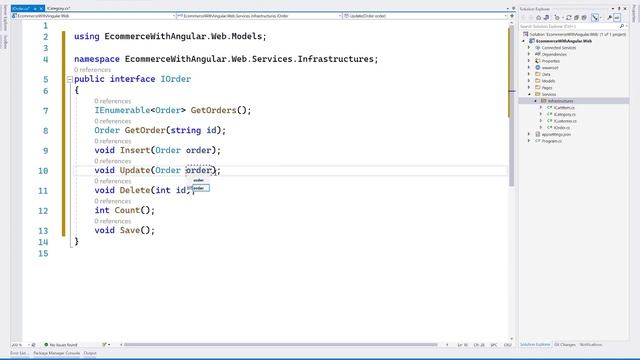The image size is (640, 360).
Task: Select the Infrastructures folder
Action: pyautogui.click(x=557, y=101)
